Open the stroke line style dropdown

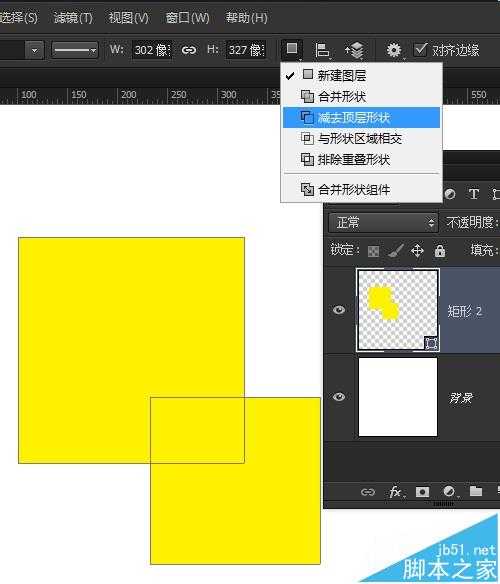tap(75, 50)
